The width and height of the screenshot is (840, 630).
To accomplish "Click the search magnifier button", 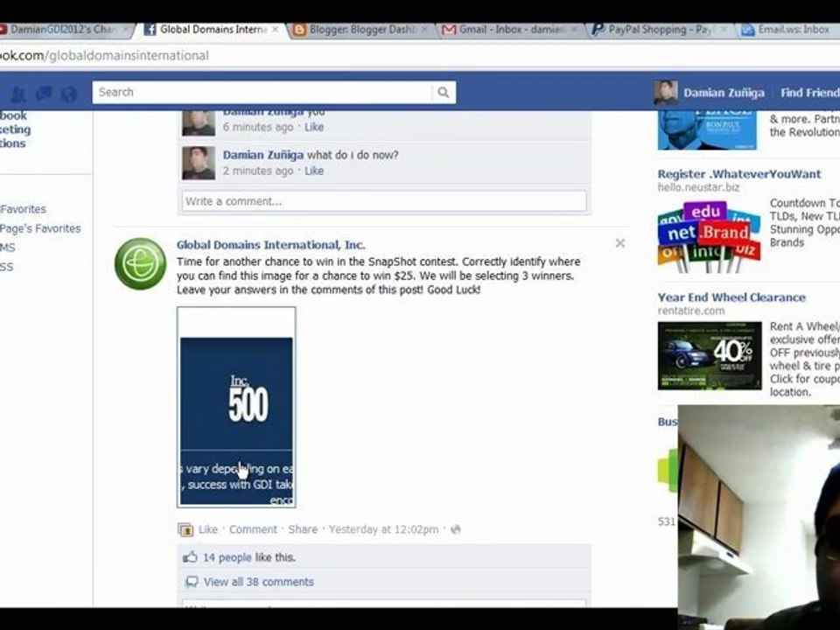I will (x=444, y=92).
